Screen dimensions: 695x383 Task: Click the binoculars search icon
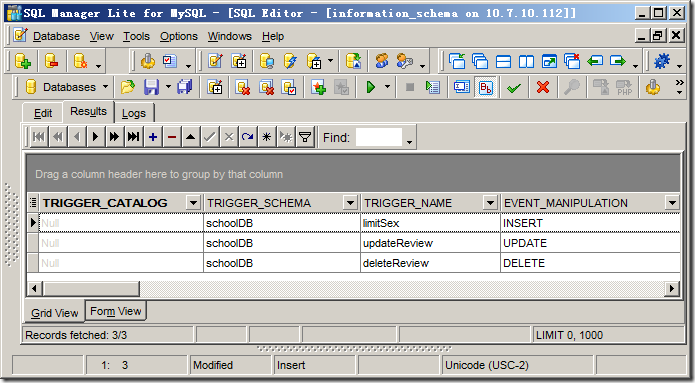coord(572,87)
